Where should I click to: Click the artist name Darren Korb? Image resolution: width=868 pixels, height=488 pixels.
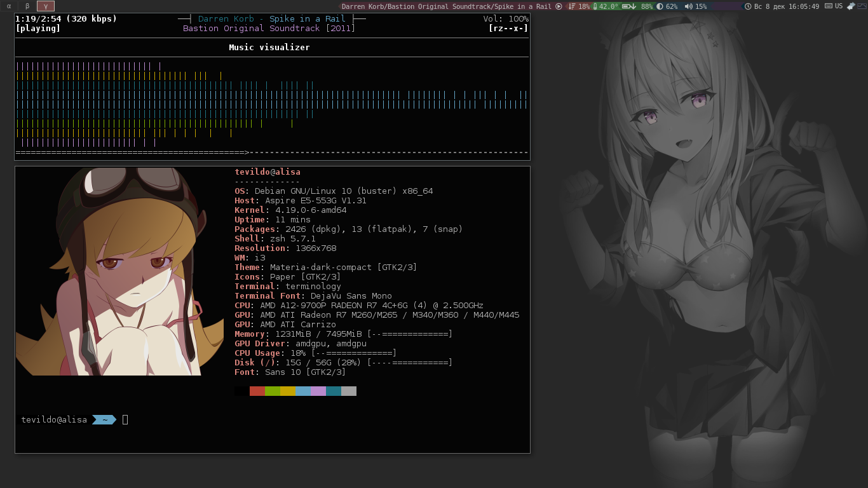click(226, 19)
